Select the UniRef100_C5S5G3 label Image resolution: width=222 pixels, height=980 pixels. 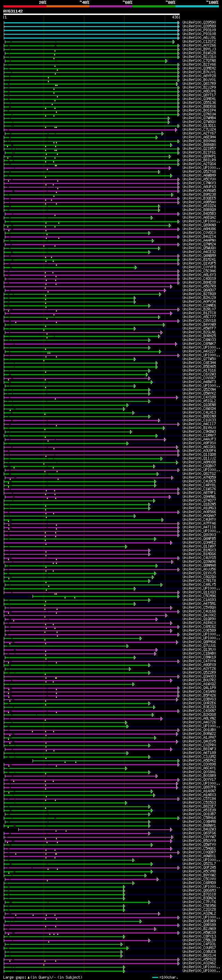199,802
